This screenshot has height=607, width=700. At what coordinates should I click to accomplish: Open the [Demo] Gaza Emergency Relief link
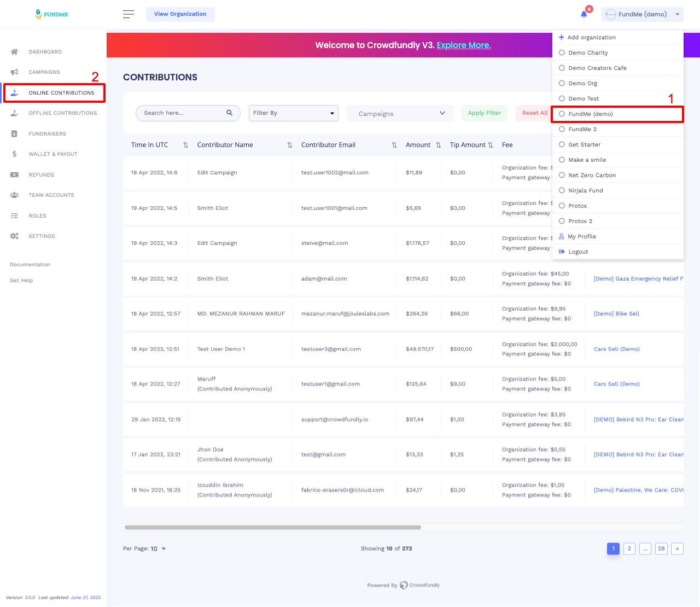[639, 279]
